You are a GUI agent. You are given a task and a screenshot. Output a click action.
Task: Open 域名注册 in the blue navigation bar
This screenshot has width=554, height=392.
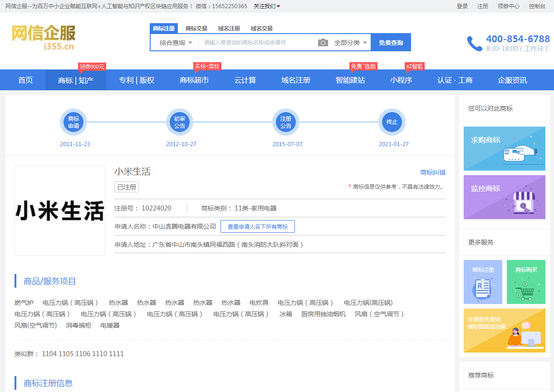(x=296, y=80)
